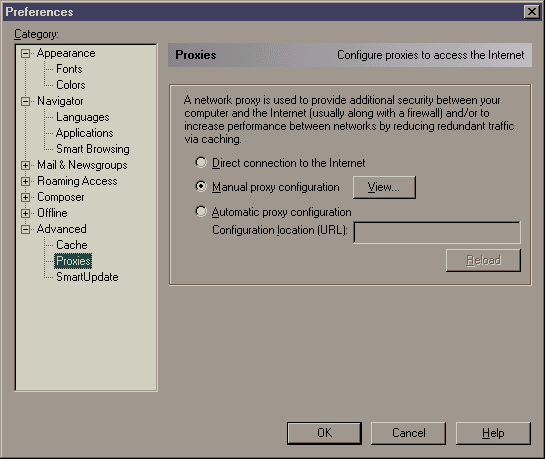
Task: Select Smart Browsing in category tree
Action: tap(93, 149)
